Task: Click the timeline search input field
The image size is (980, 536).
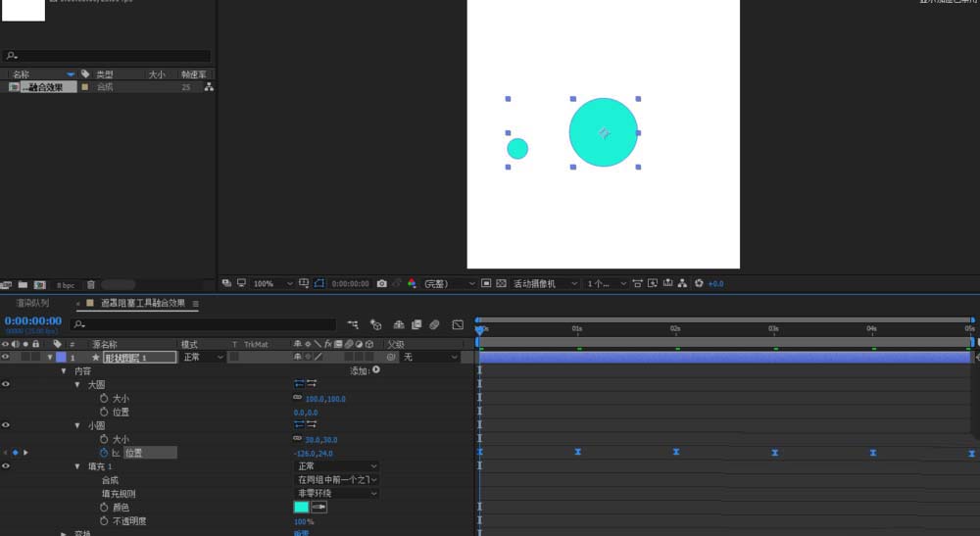Action: [196, 323]
